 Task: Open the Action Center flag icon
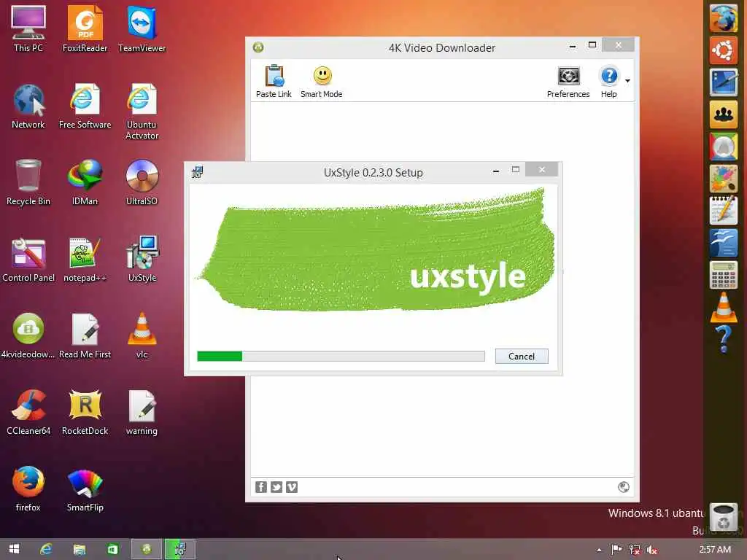point(616,550)
